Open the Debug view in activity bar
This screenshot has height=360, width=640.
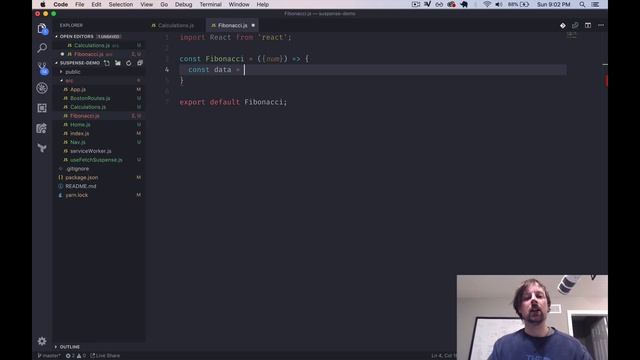click(x=42, y=88)
